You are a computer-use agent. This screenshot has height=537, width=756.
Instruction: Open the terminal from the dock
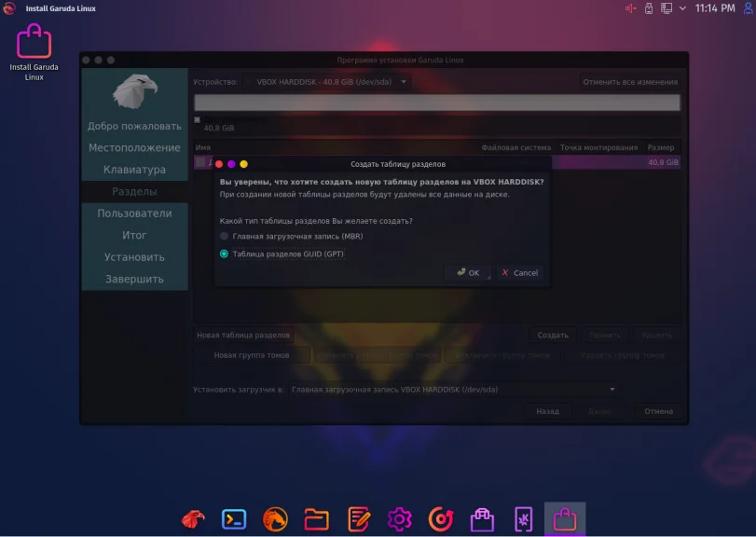tap(233, 520)
